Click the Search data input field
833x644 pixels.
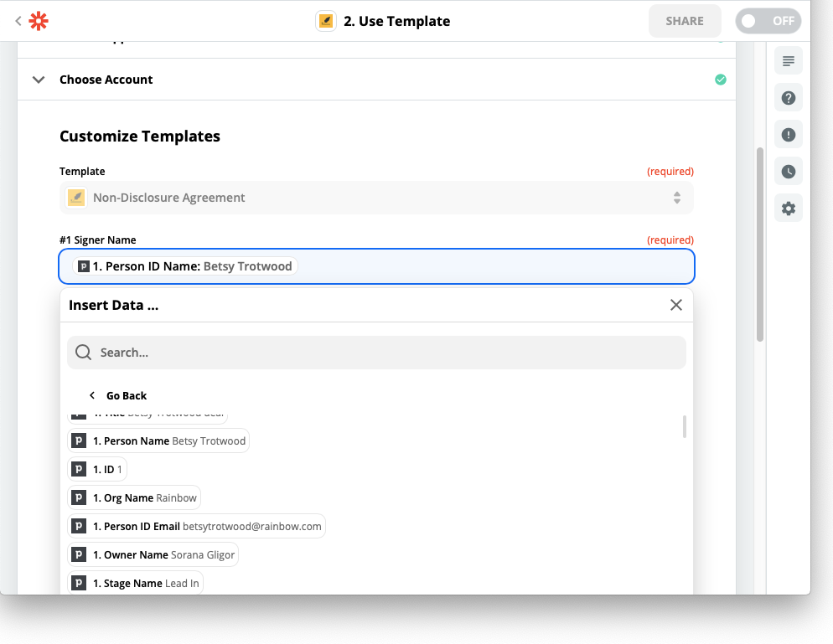tap(376, 352)
